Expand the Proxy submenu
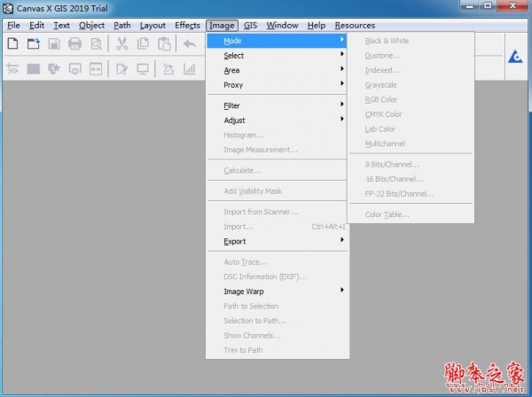The height and width of the screenshot is (397, 532). coord(277,85)
